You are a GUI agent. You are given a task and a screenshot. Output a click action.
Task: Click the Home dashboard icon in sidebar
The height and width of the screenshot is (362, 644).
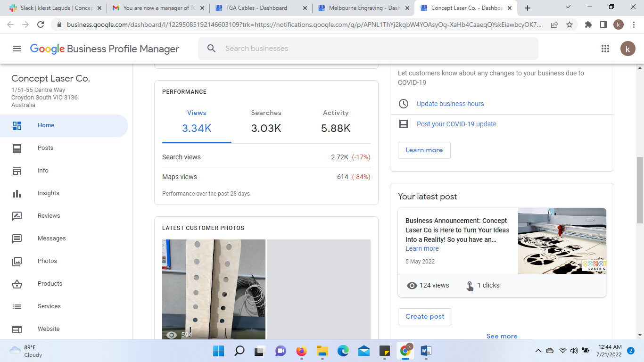[17, 125]
